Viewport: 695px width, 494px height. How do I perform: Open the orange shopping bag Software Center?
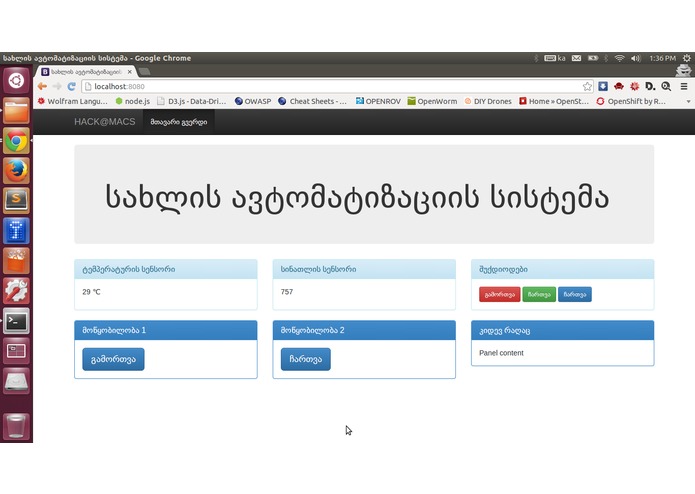16,261
